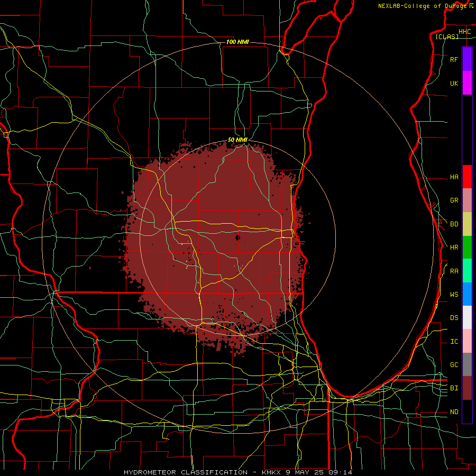Click the black radar site dot at map center

[x=237, y=237]
